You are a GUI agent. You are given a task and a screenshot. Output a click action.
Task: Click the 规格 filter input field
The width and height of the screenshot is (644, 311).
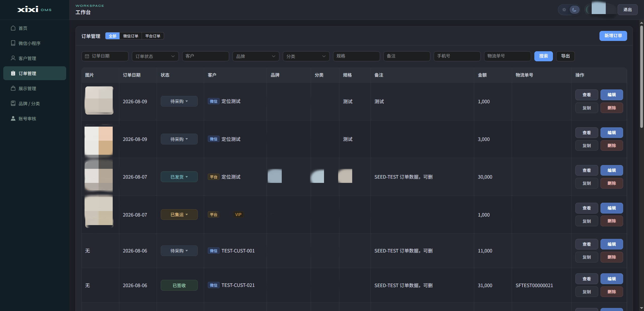(x=356, y=56)
